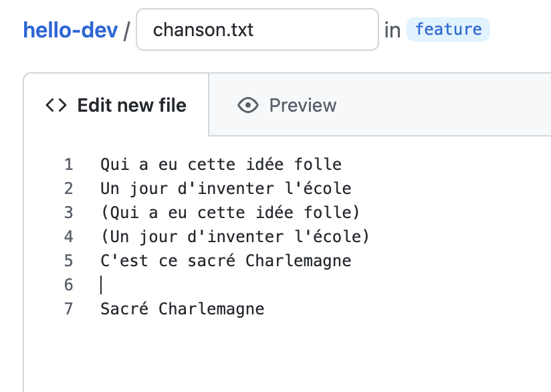Focus the chanson.txt filename input field

pos(257,30)
